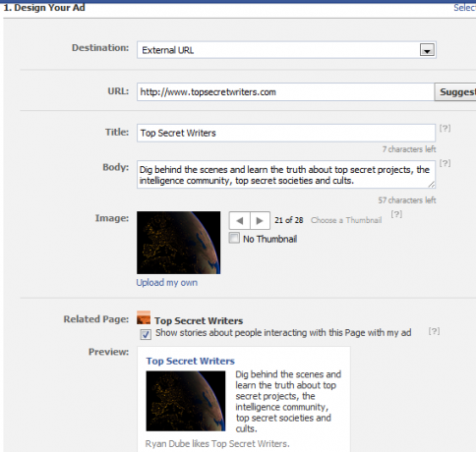Click the earth image in ad preview
This screenshot has height=452, width=476.
(186, 401)
